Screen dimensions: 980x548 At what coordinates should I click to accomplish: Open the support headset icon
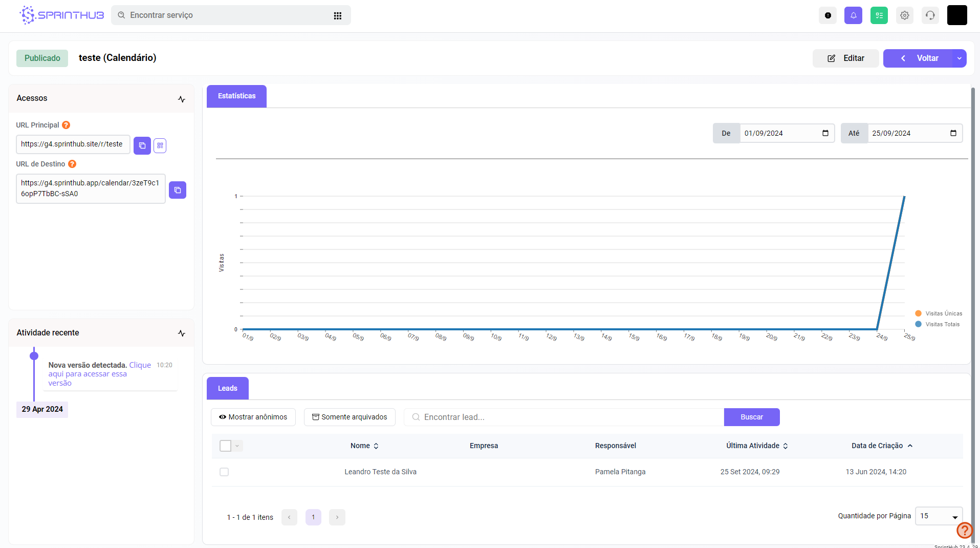(930, 15)
